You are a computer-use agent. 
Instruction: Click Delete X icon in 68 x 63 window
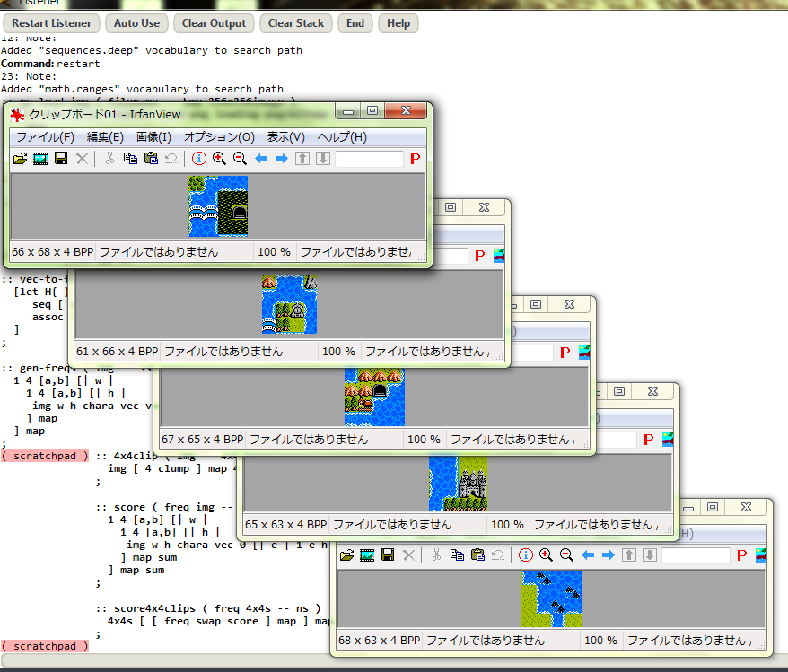pyautogui.click(x=408, y=555)
